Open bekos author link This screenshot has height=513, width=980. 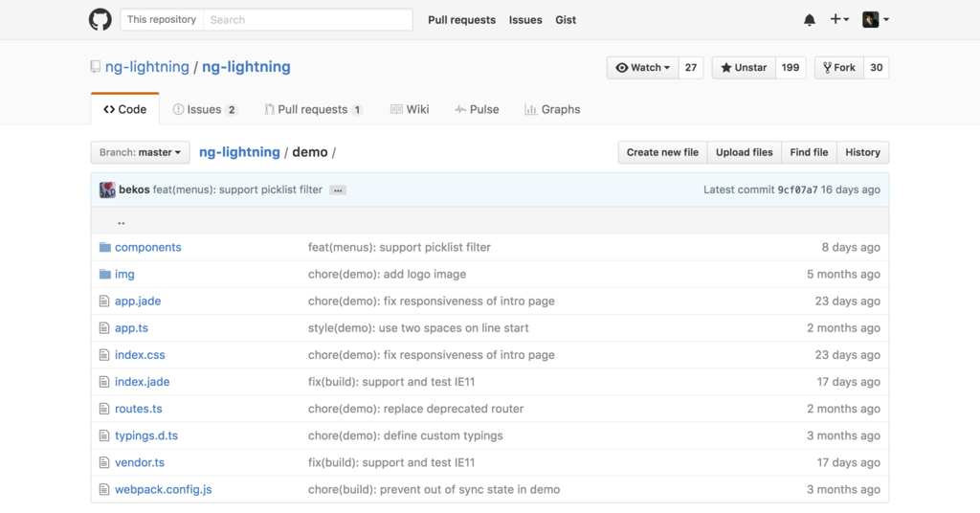tap(134, 190)
